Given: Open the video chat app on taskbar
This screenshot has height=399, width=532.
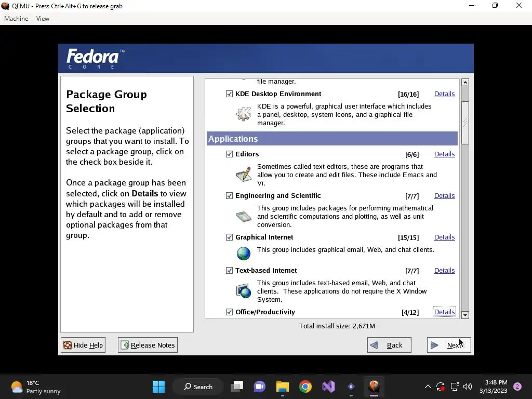Looking at the screenshot, I should (x=260, y=387).
